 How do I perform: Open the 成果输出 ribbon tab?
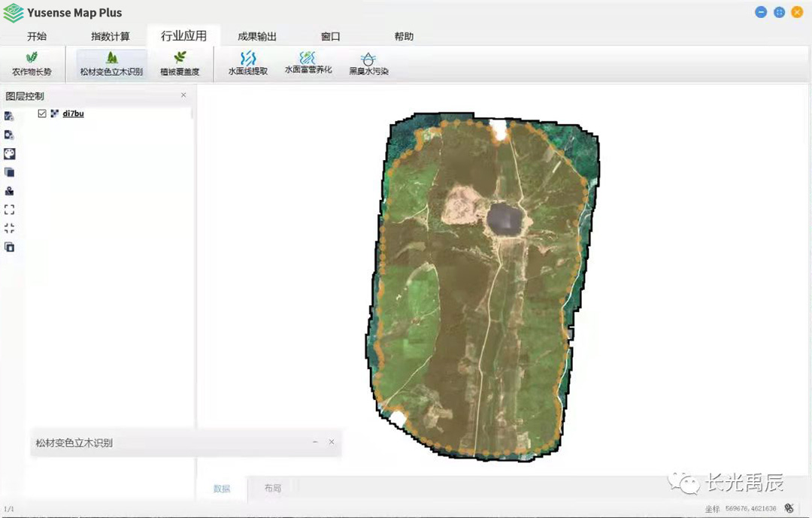257,36
